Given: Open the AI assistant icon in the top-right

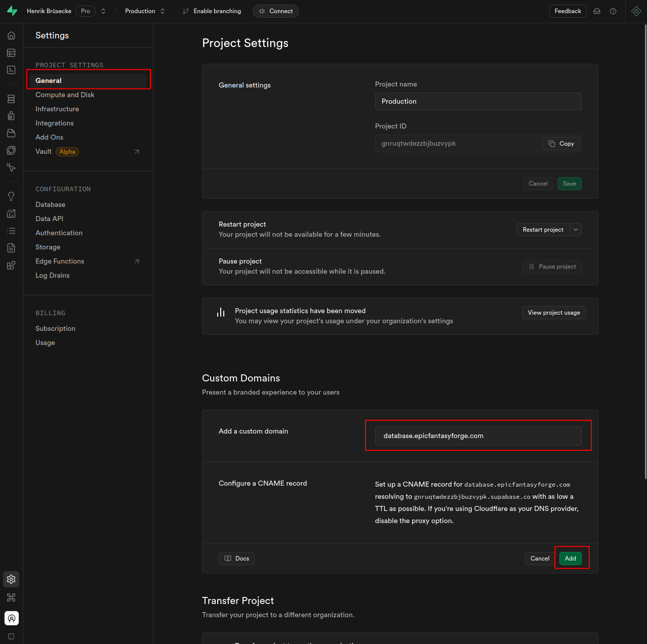Looking at the screenshot, I should 636,11.
